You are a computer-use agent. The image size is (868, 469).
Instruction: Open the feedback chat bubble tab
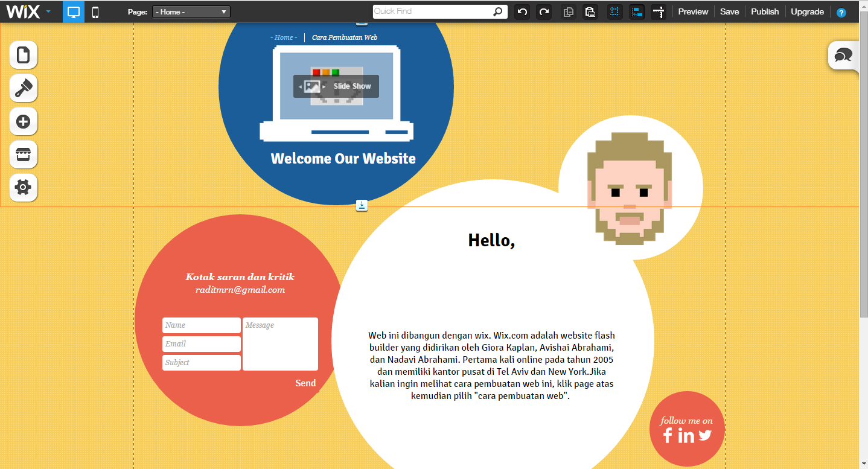click(x=843, y=56)
